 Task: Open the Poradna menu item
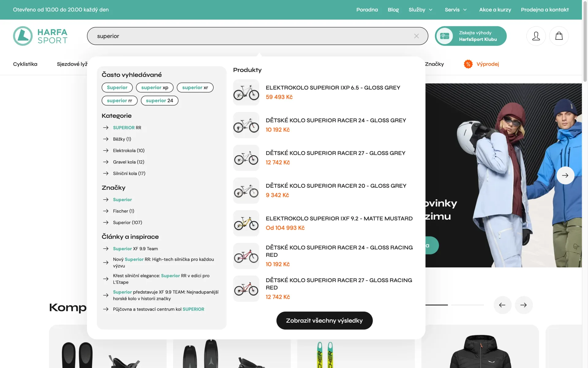(367, 10)
